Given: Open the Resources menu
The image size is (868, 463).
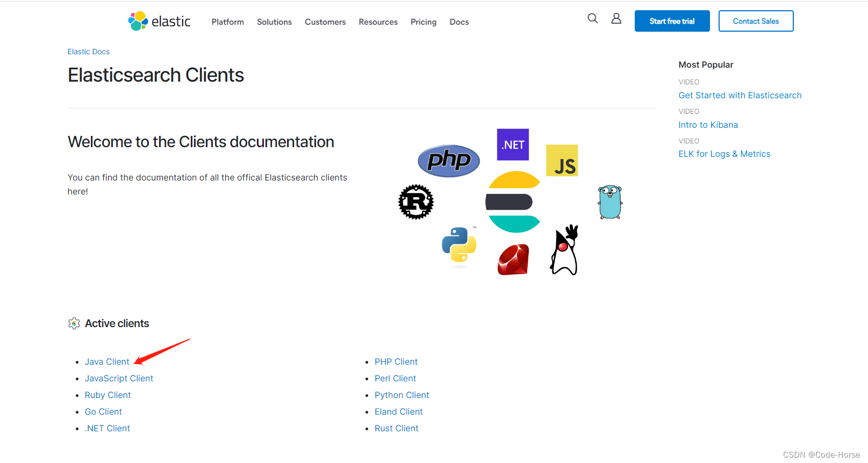Looking at the screenshot, I should pyautogui.click(x=378, y=22).
